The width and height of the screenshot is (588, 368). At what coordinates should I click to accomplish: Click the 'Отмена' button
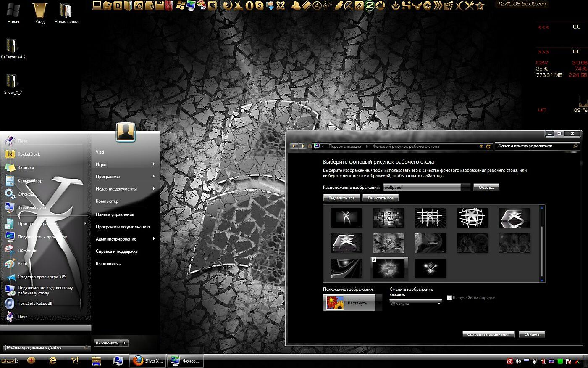pyautogui.click(x=532, y=334)
